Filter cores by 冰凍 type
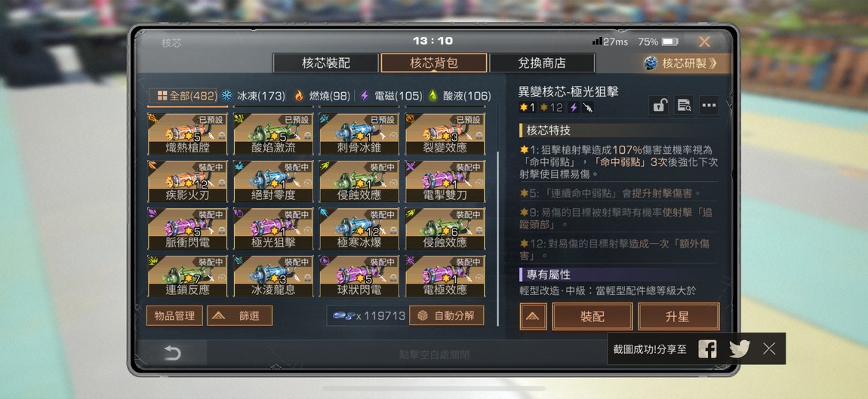This screenshot has height=399, width=868. (x=253, y=96)
